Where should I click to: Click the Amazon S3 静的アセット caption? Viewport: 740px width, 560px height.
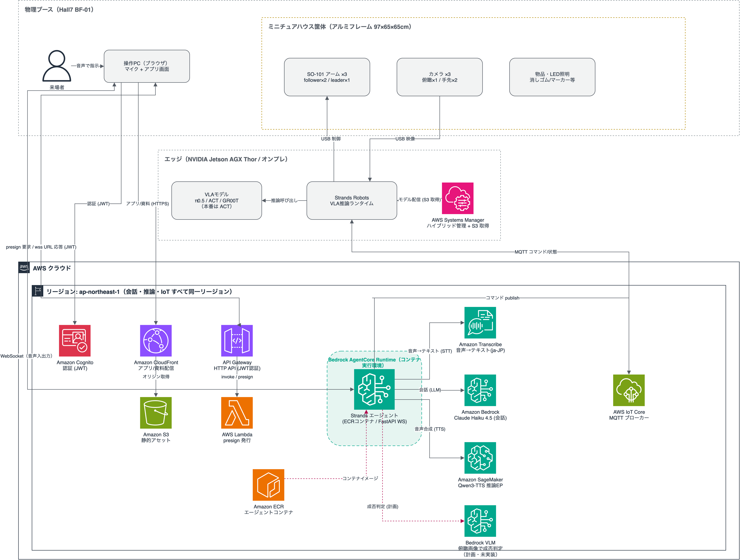[x=156, y=437]
